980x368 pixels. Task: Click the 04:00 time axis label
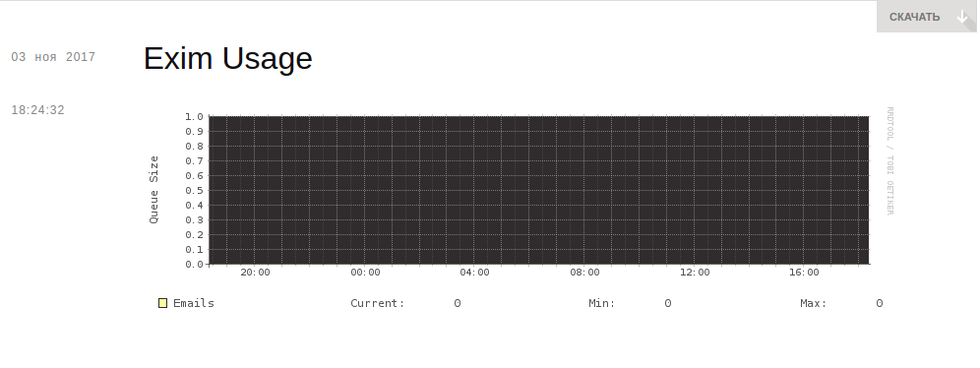point(475,273)
